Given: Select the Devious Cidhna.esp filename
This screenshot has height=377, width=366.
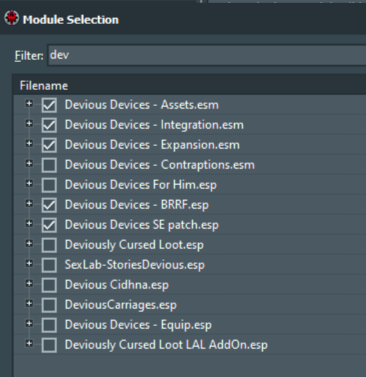Looking at the screenshot, I should 117,285.
